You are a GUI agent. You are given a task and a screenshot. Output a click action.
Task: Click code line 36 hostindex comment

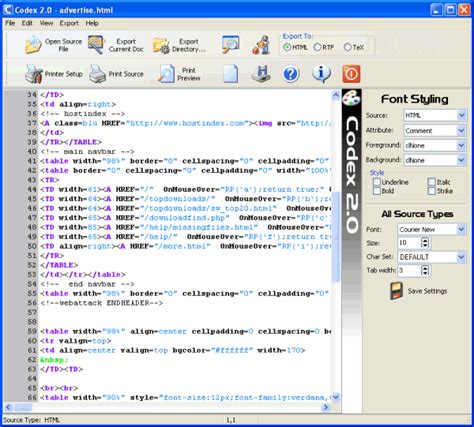click(x=83, y=114)
